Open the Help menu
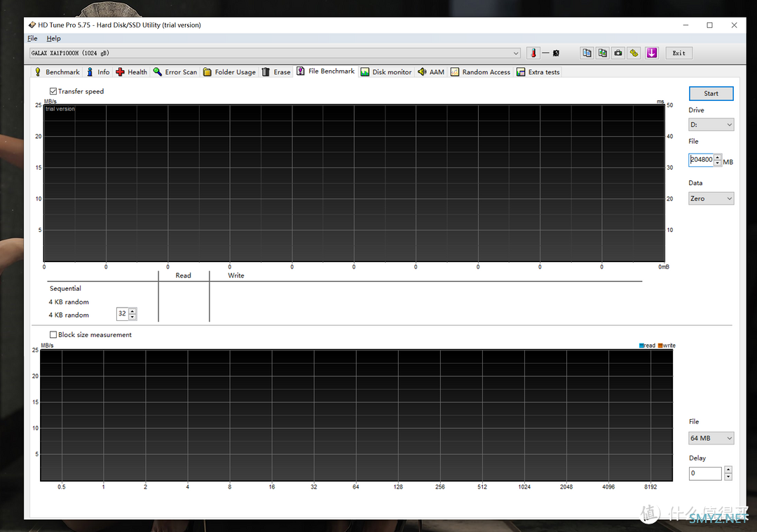757x532 pixels. click(x=53, y=39)
